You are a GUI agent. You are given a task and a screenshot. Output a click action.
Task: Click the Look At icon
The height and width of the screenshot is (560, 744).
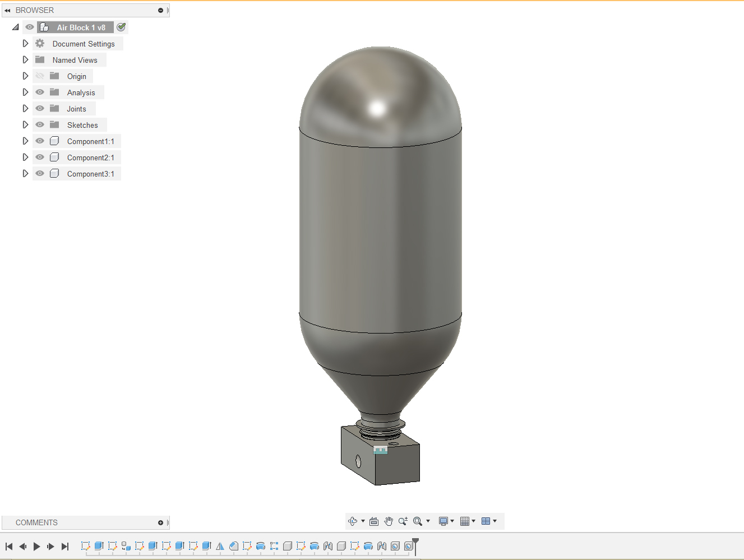tap(374, 521)
